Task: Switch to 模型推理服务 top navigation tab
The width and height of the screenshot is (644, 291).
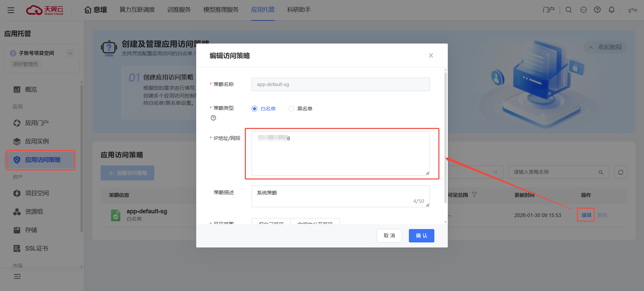Action: (x=221, y=10)
